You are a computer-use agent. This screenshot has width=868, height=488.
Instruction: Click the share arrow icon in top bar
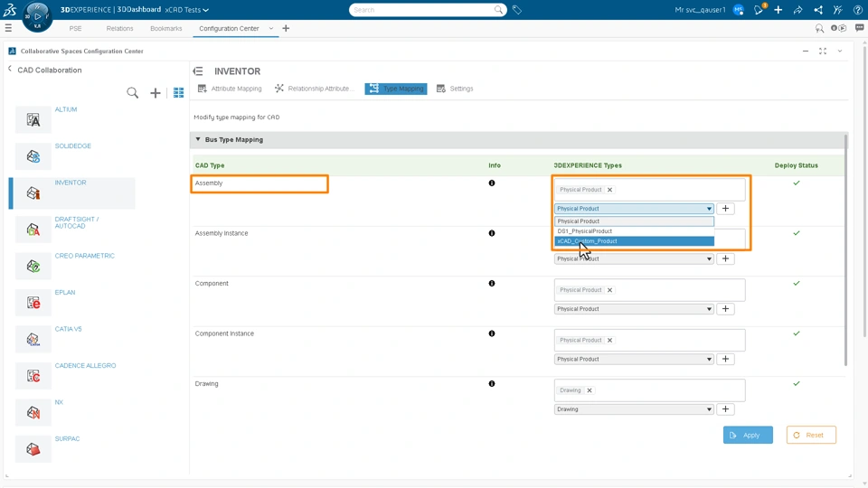click(x=797, y=10)
